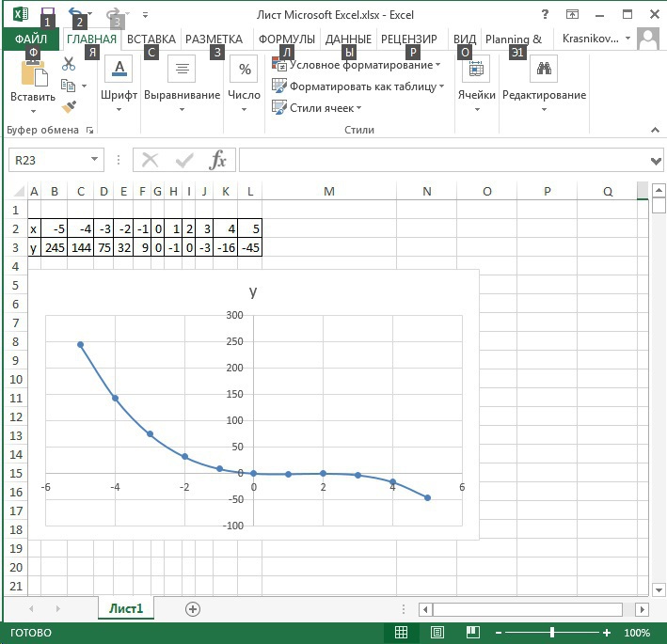Expand the Name Box dropdown arrow

tap(93, 160)
